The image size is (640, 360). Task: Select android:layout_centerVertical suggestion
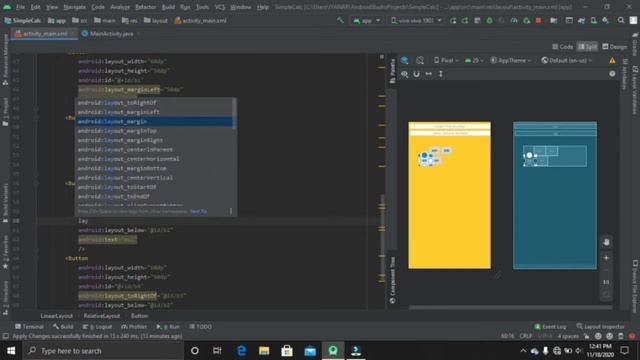coord(153,178)
